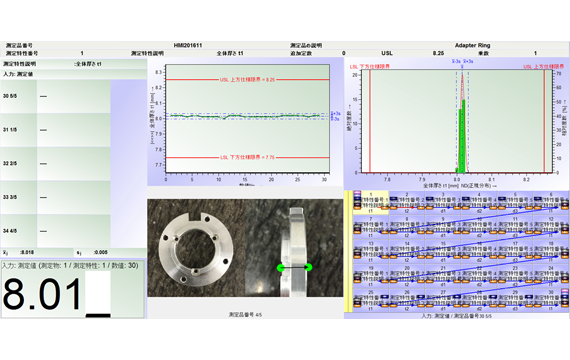Select measurement cell 7
570x360 pixels.
tap(371, 227)
